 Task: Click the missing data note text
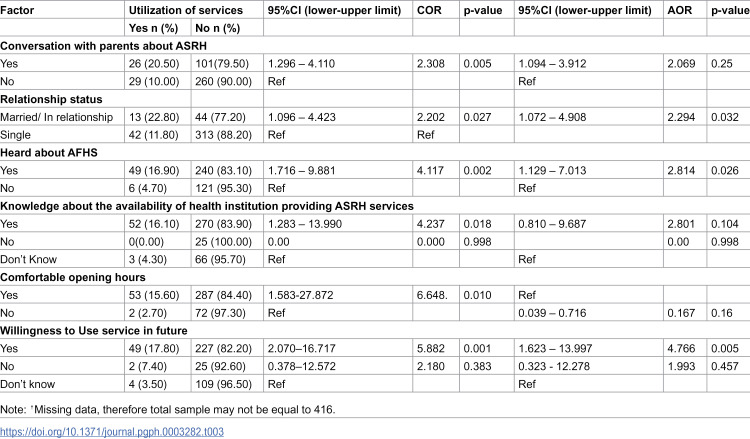tap(167, 409)
